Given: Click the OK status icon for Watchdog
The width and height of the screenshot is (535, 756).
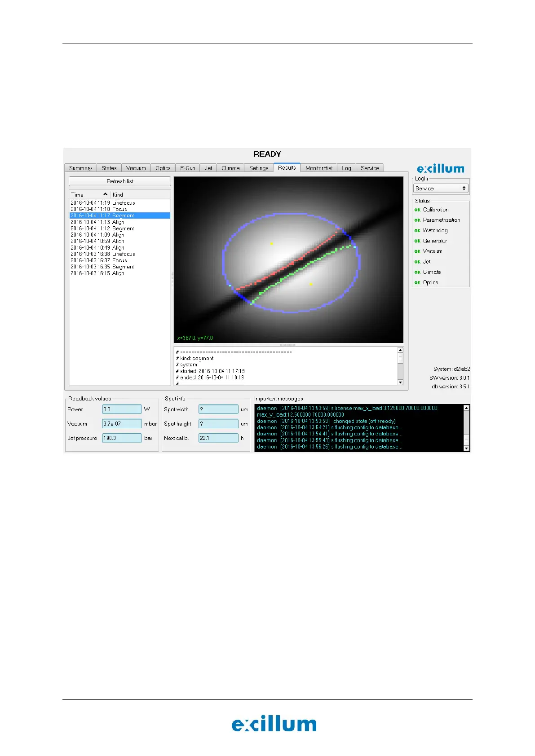Looking at the screenshot, I should click(x=417, y=231).
